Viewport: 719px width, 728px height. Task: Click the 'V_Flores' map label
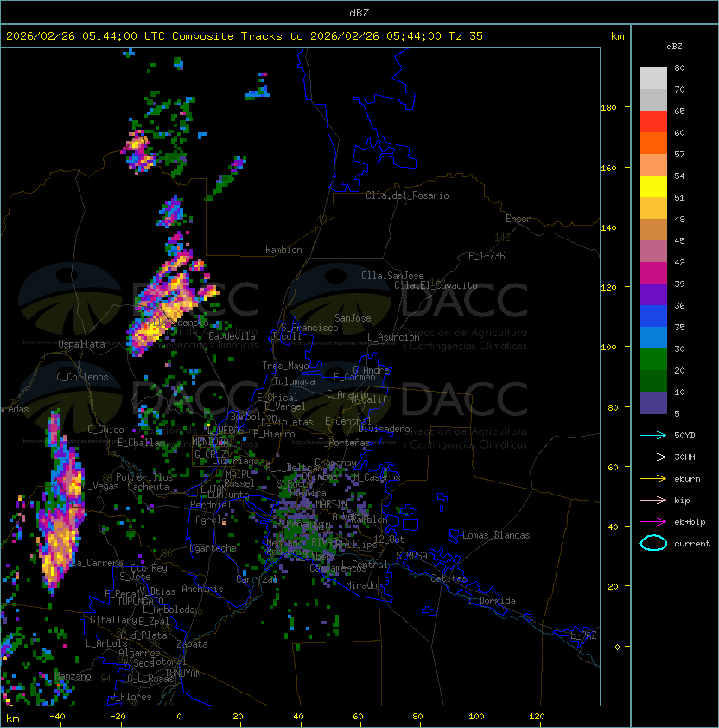tap(130, 697)
